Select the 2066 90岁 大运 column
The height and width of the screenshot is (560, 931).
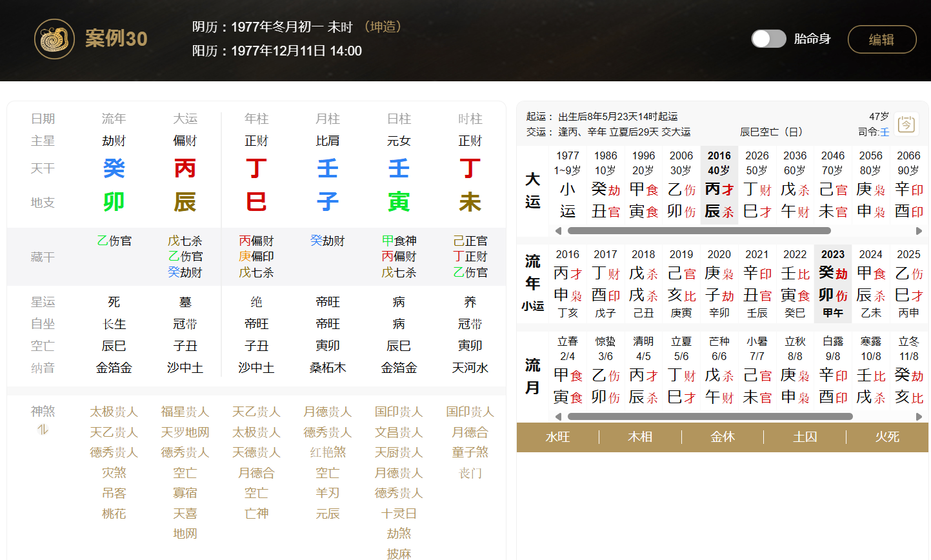click(908, 184)
